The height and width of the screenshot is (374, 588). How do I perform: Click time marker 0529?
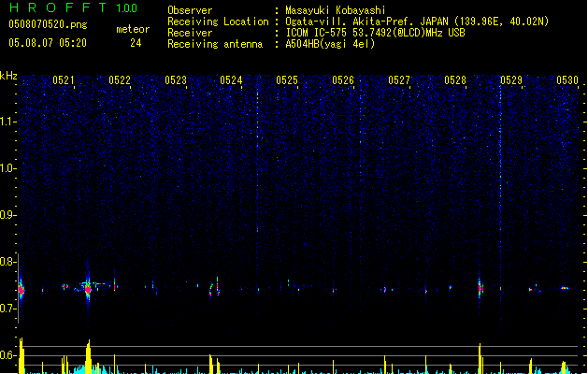coord(511,79)
